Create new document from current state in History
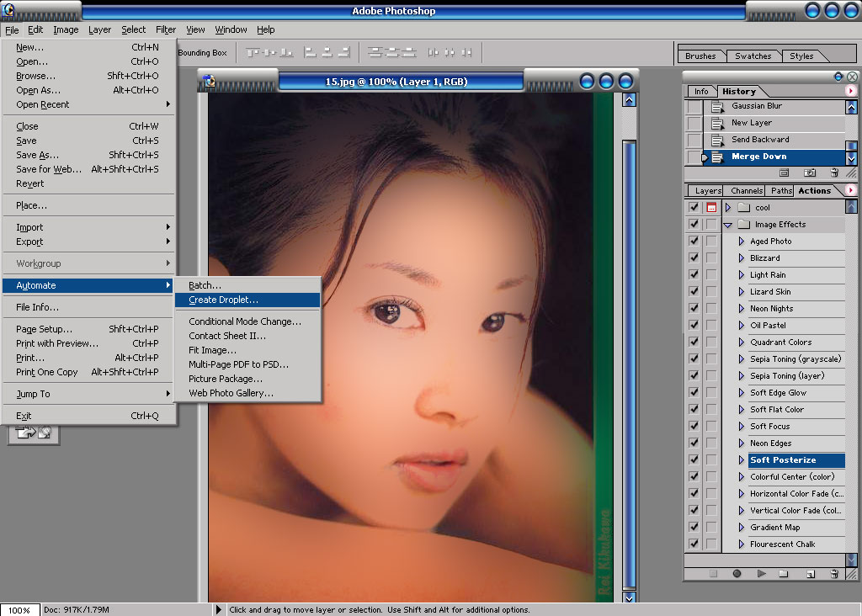Screen dimensions: 862x616 coord(784,173)
